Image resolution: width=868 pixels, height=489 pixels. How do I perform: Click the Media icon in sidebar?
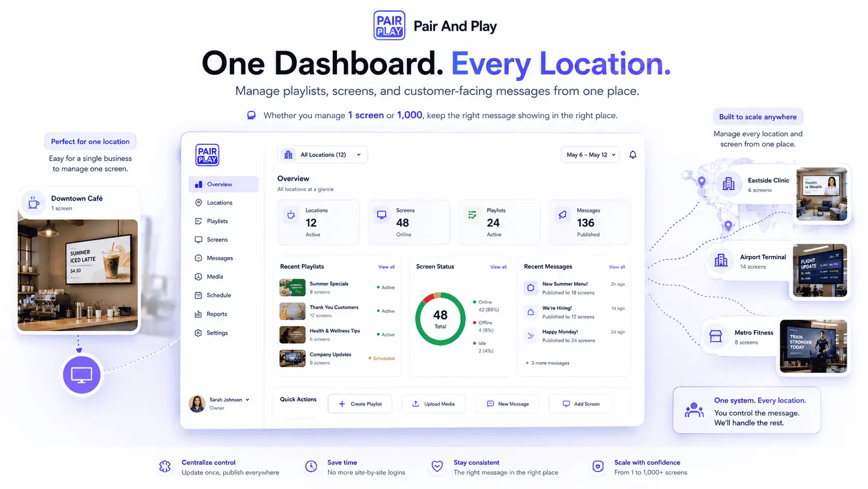(198, 277)
